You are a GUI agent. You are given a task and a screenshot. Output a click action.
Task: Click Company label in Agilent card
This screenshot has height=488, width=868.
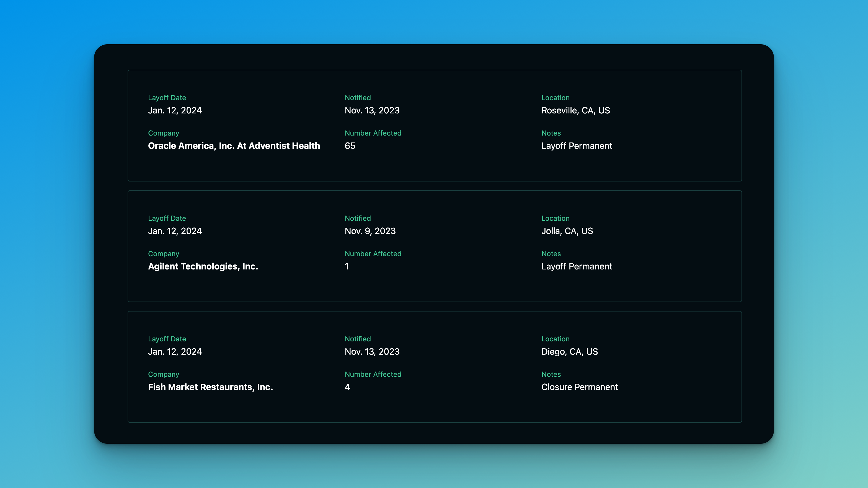point(163,254)
